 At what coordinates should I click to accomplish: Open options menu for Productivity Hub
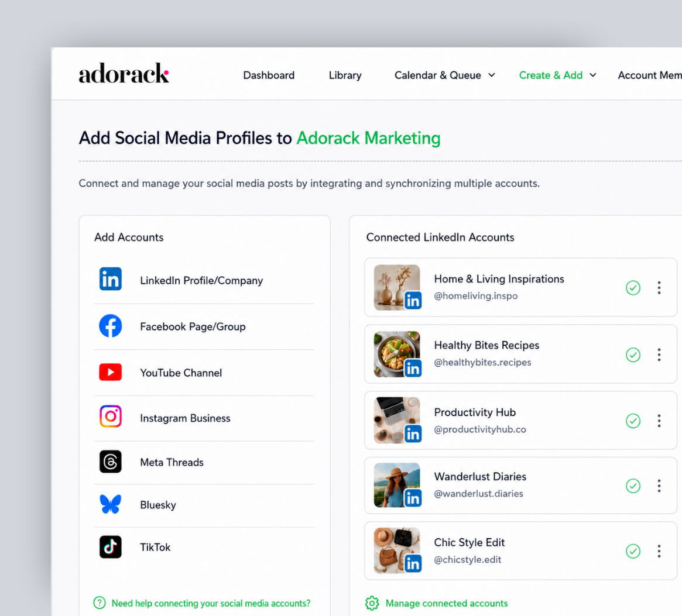click(659, 421)
